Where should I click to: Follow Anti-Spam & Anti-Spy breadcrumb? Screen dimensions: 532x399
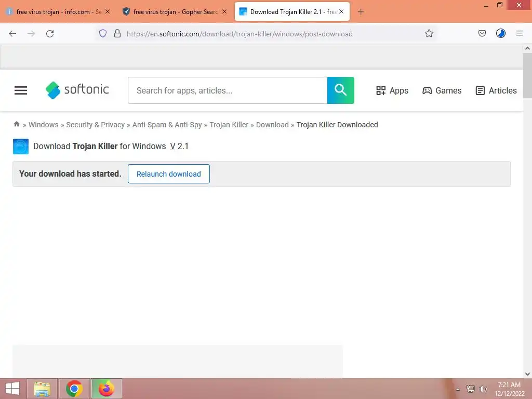167,125
